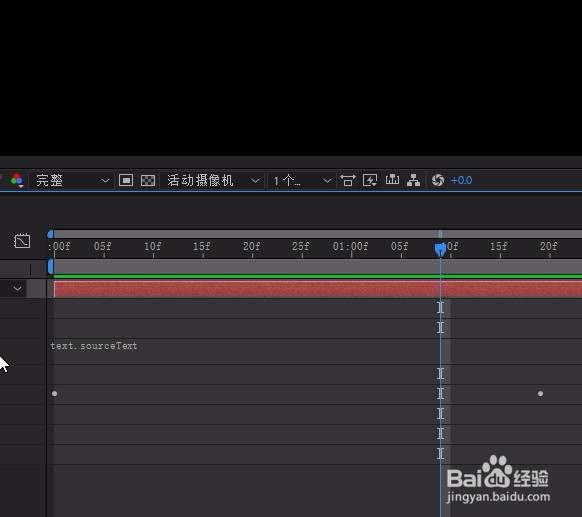The image size is (582, 517).
Task: Click the 01:00f mark on time ruler
Action: click(x=351, y=246)
